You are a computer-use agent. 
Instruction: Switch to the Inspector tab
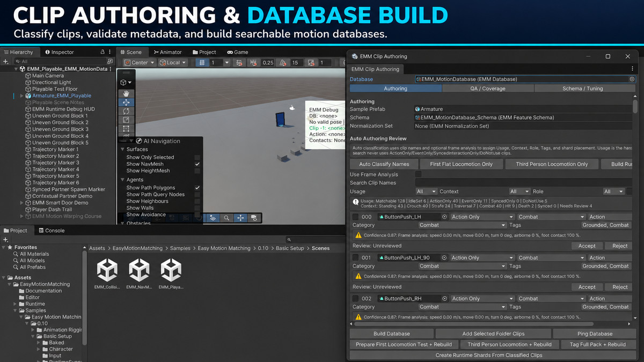59,52
